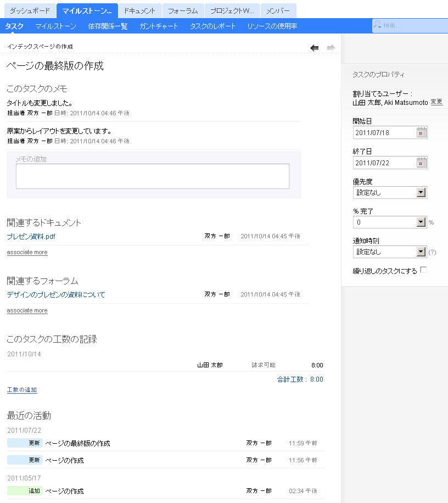448x503 pixels.
Task: Open the フォーラム tab
Action: pyautogui.click(x=183, y=11)
